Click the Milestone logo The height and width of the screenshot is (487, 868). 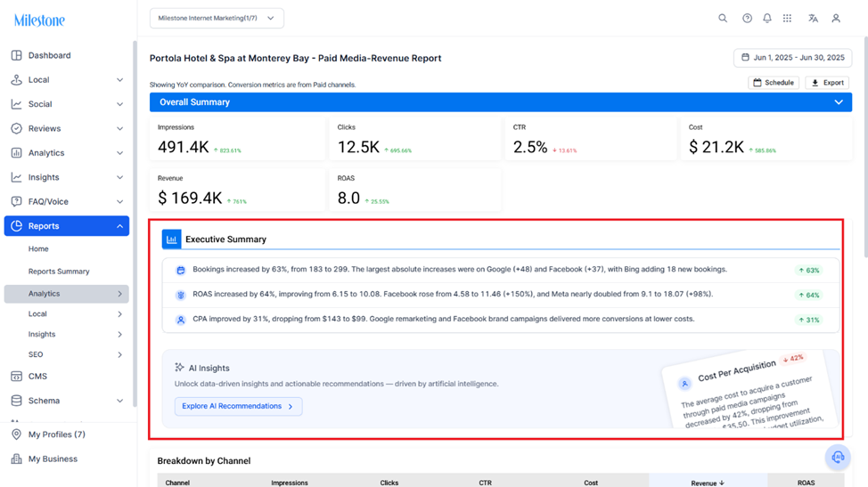tap(39, 20)
